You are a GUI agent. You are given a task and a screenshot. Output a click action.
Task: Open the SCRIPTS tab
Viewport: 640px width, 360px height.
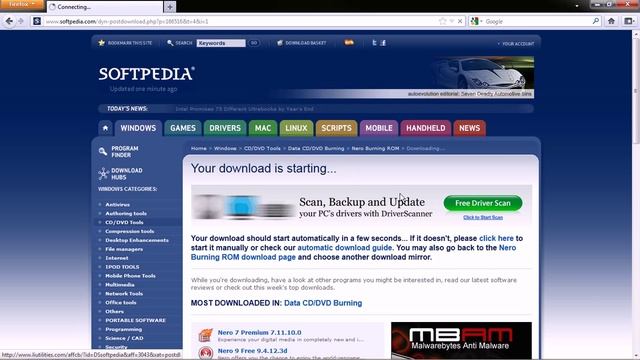click(336, 128)
